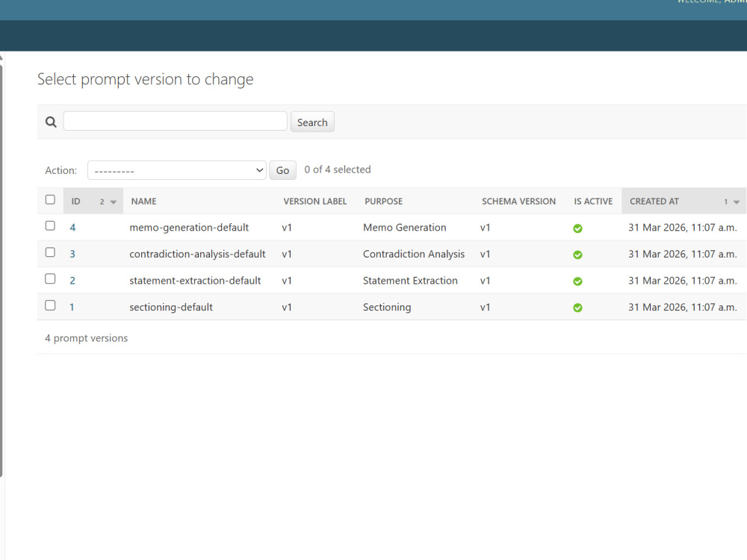Click the green active icon for memo-generation-default
Screen dimensions: 747x560
pyautogui.click(x=577, y=228)
